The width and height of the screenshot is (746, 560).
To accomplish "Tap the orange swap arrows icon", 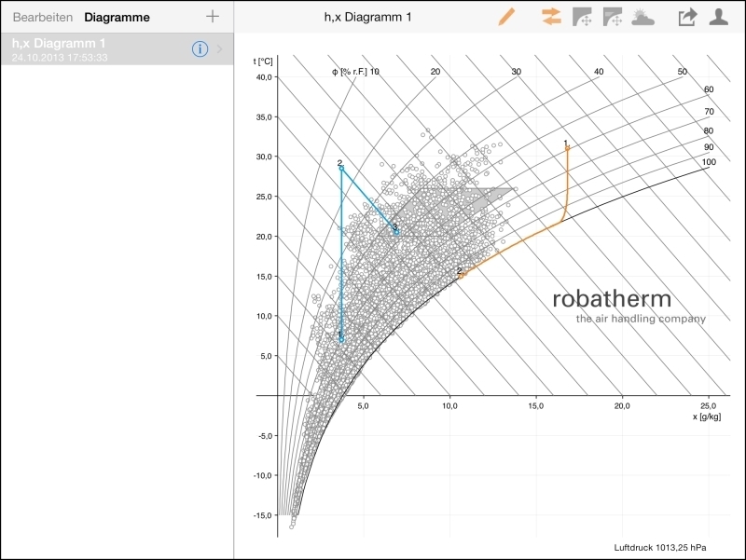I will (551, 17).
